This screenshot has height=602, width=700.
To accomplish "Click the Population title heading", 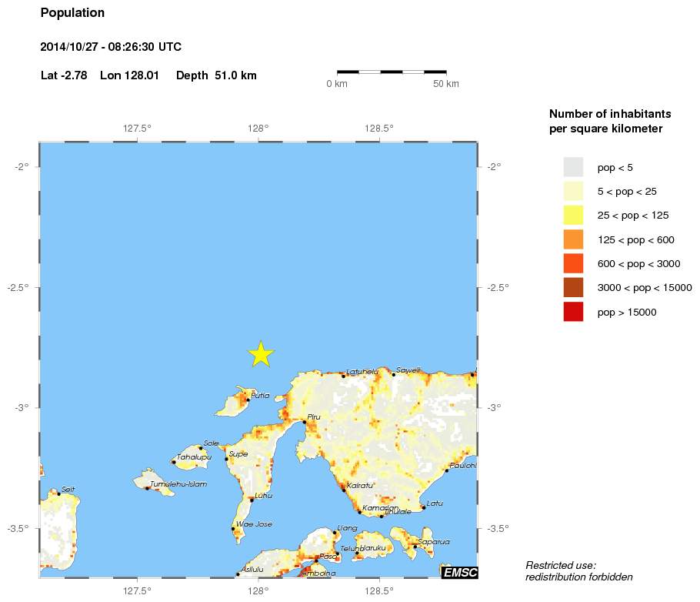I will [x=72, y=13].
